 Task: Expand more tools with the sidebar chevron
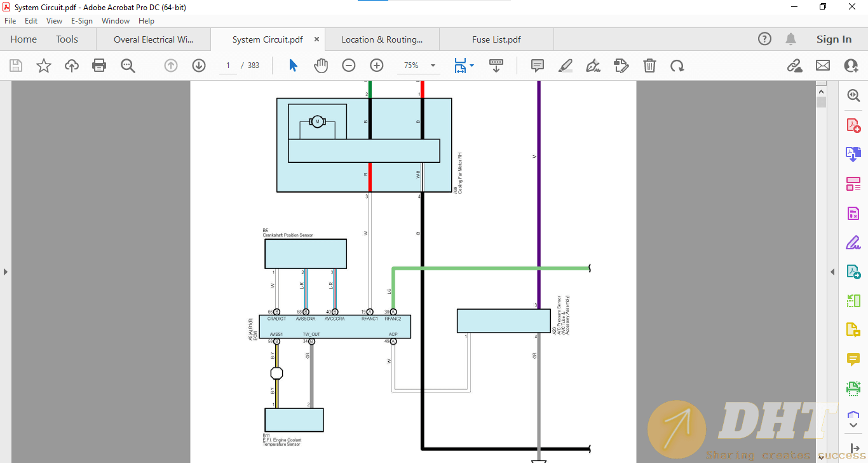852,425
